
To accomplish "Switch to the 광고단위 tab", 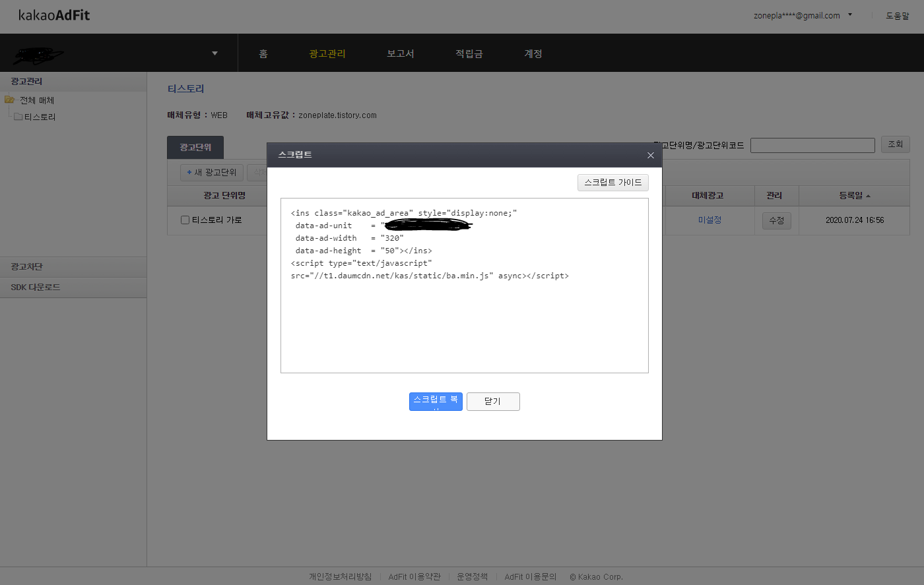I will (195, 148).
